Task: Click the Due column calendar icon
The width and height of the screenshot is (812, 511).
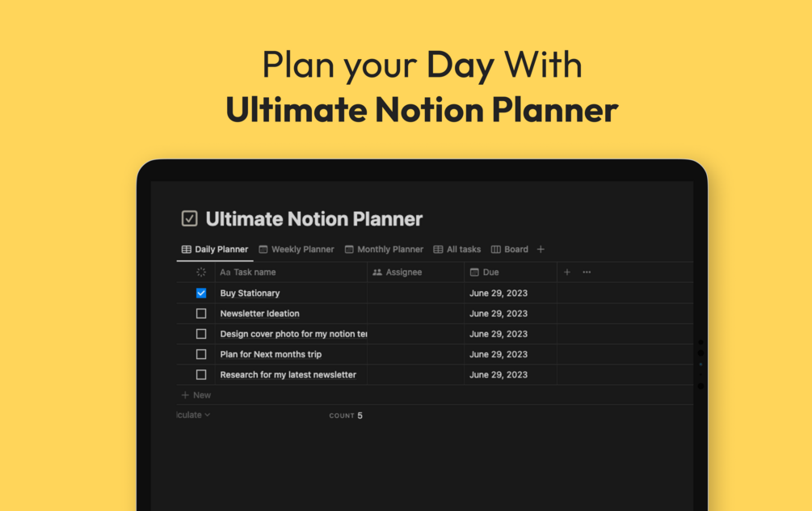Action: point(474,272)
